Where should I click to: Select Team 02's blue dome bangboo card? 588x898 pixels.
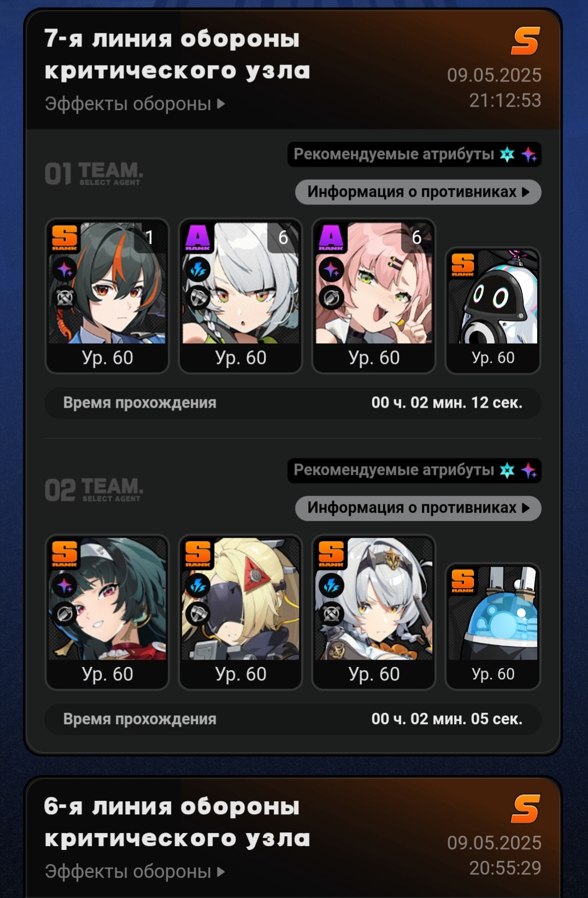(493, 626)
